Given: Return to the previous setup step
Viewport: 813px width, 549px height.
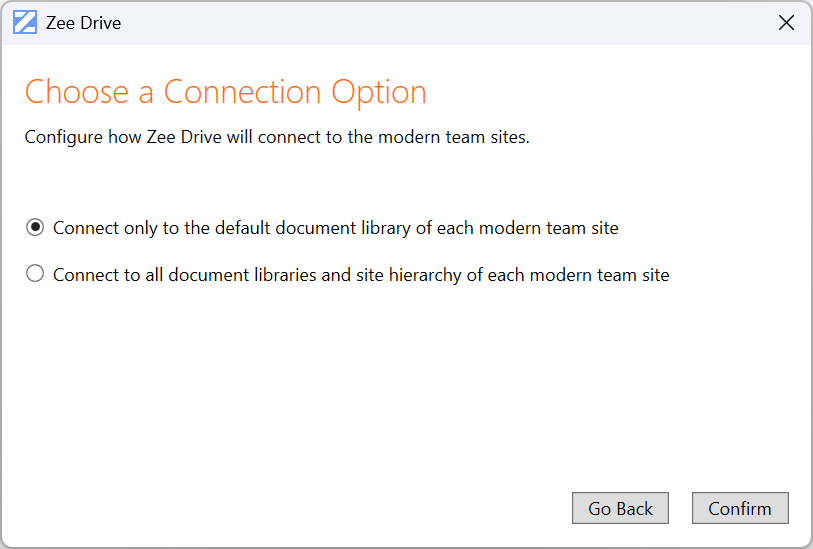Looking at the screenshot, I should pyautogui.click(x=620, y=508).
